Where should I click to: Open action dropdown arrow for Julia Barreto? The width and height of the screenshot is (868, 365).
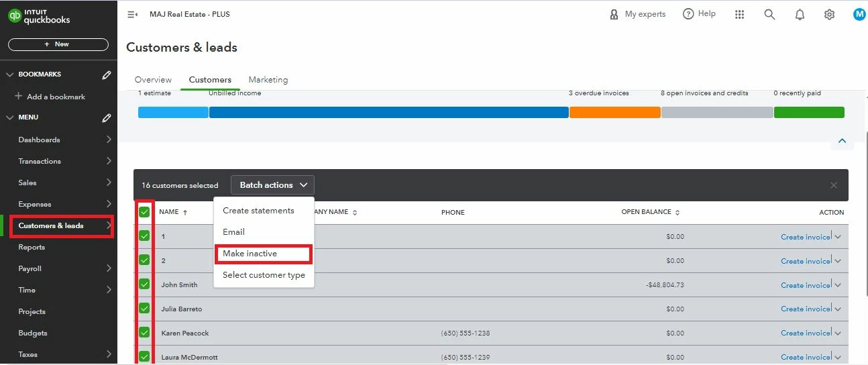tap(837, 309)
